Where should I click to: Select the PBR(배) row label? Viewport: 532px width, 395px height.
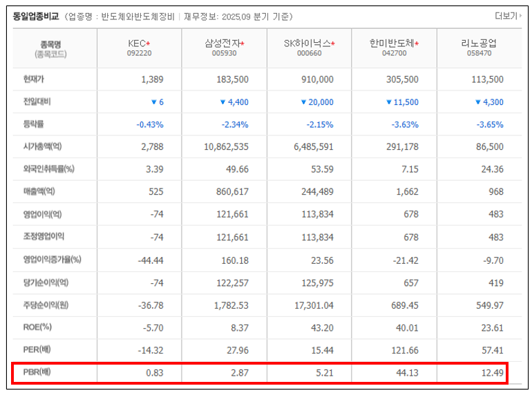tap(37, 372)
